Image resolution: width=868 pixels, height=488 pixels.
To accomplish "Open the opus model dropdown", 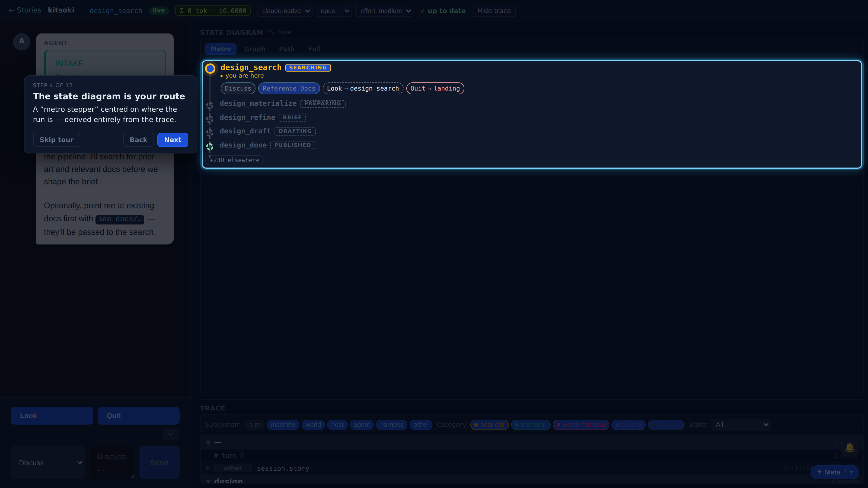I will 334,11.
